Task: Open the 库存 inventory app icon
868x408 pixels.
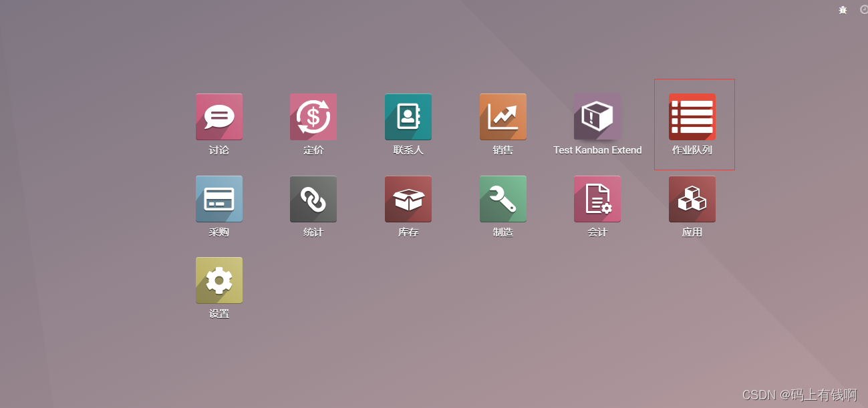Action: (x=408, y=199)
